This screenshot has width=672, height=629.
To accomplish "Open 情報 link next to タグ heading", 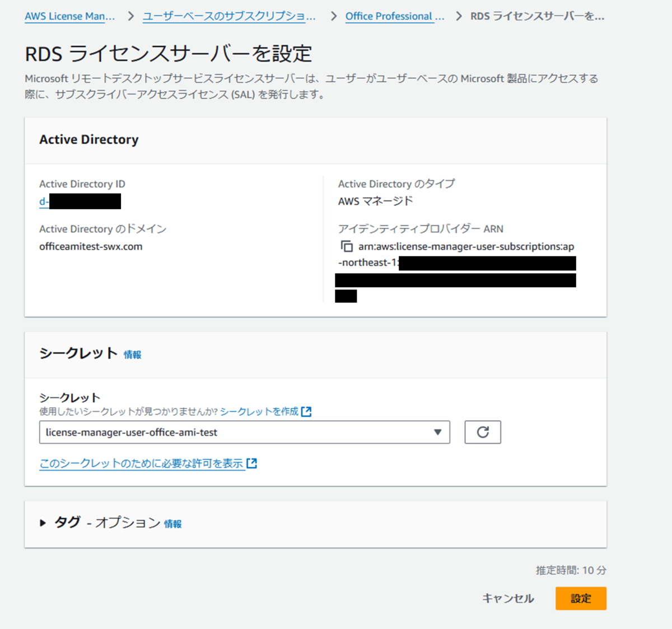I will click(x=173, y=524).
